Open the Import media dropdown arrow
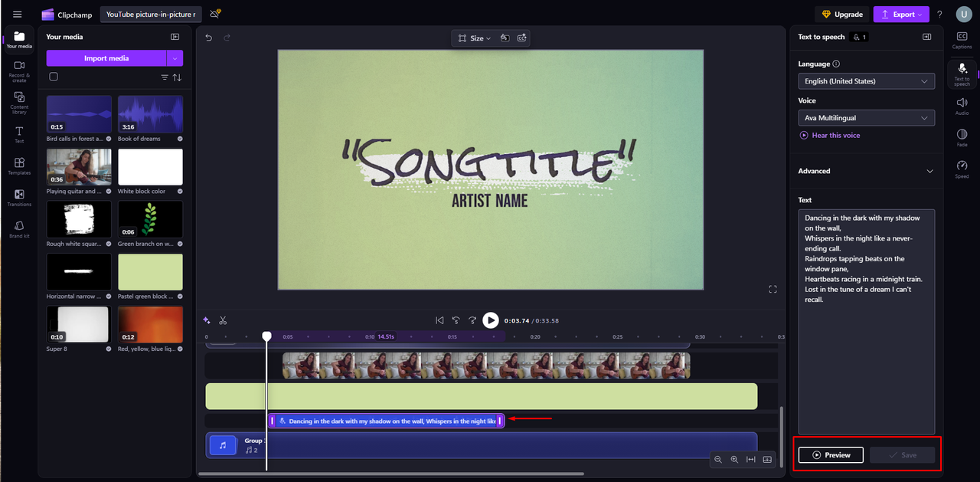The image size is (980, 482). click(x=175, y=58)
